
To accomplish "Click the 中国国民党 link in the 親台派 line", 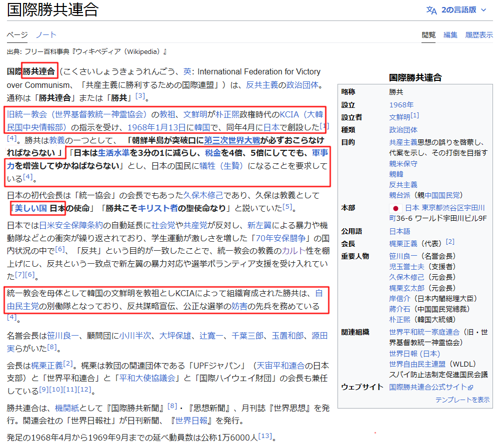I will coord(441,195).
